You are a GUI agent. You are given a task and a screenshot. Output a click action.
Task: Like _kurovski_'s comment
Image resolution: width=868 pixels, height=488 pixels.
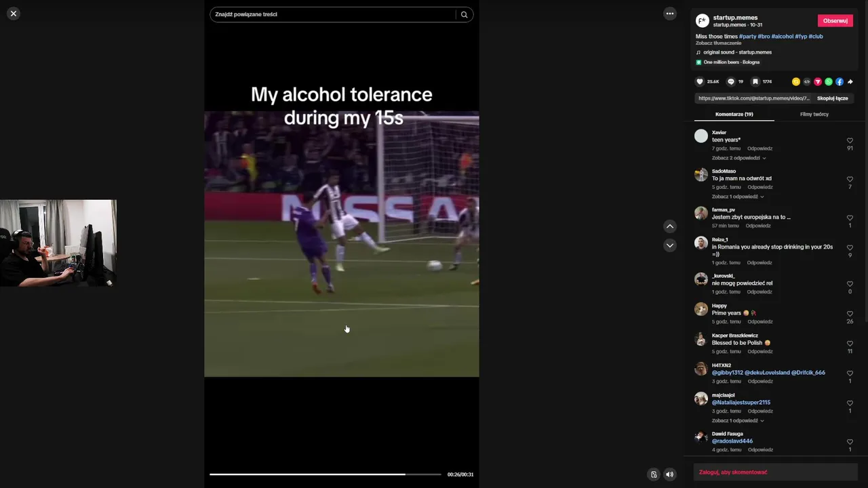pyautogui.click(x=850, y=285)
